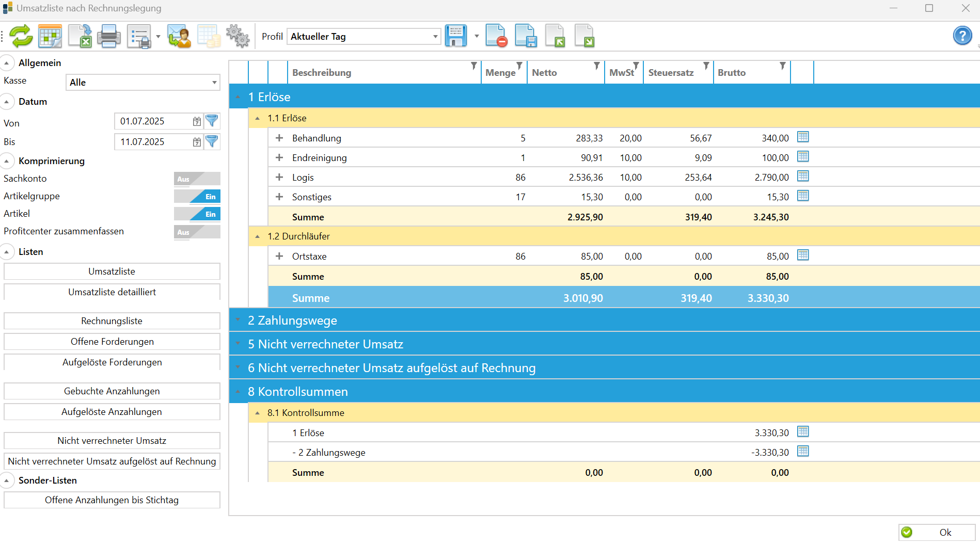This screenshot has width=980, height=545.
Task: Filter the Brutto column
Action: [782, 66]
